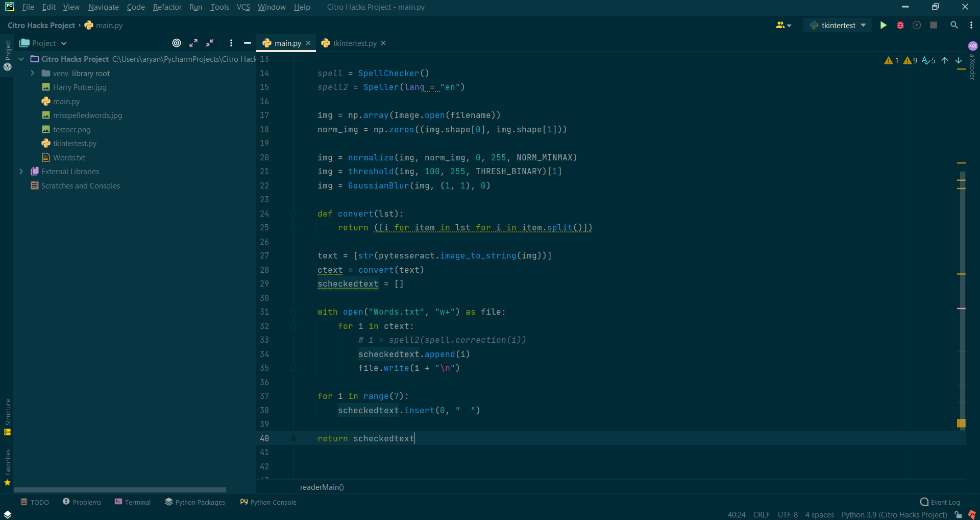The height and width of the screenshot is (520, 980).
Task: Open the Python Console
Action: tap(268, 502)
